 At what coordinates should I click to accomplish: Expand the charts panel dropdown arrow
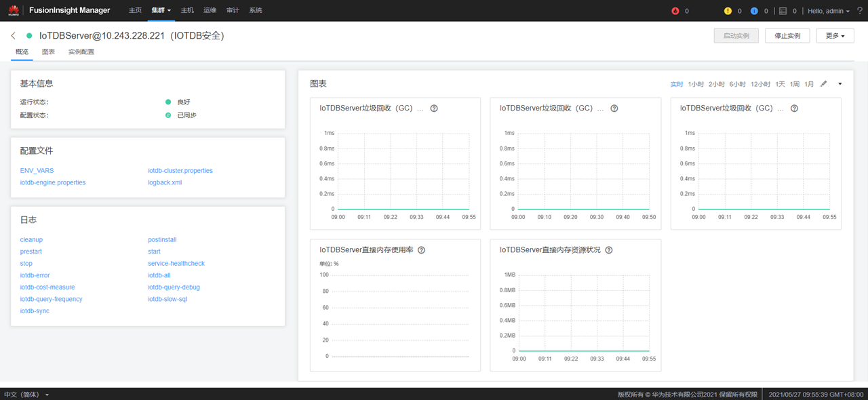tap(840, 84)
